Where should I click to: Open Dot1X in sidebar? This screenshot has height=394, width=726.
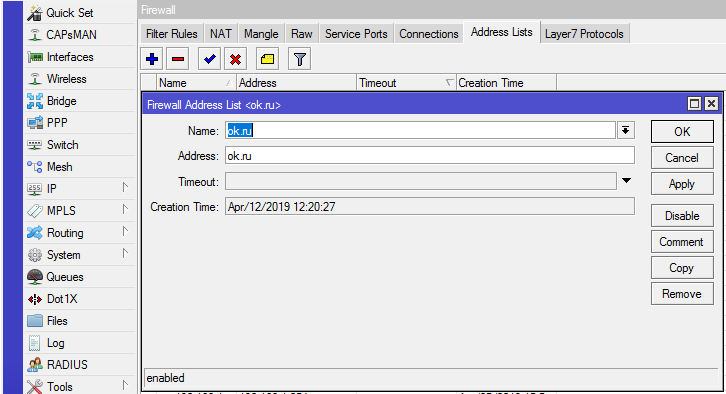point(80,299)
